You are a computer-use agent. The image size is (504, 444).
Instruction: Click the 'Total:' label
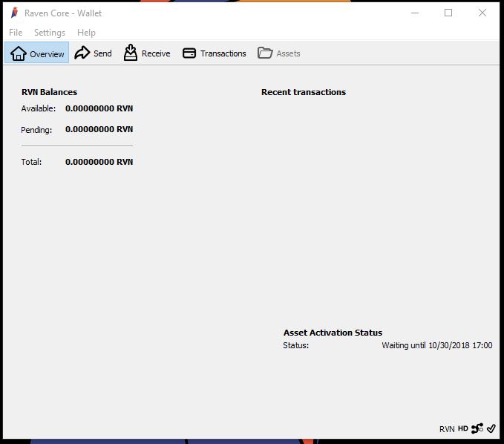coord(31,162)
